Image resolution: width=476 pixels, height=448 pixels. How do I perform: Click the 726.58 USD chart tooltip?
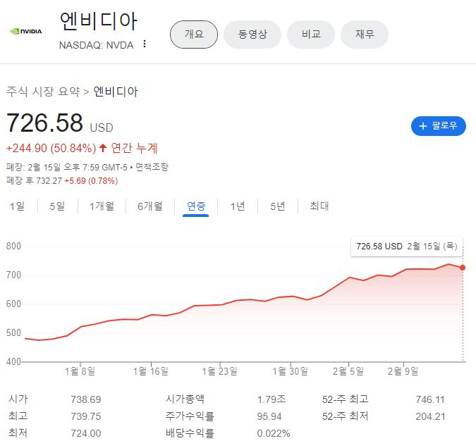(407, 247)
